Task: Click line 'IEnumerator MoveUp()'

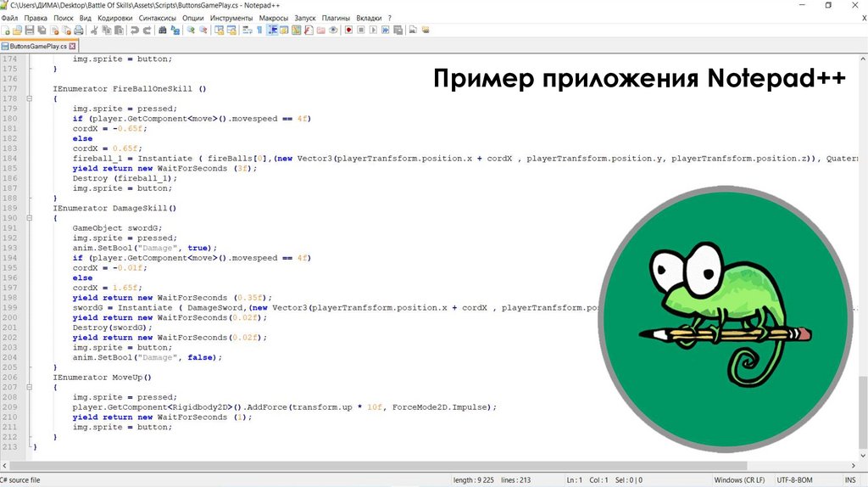Action: (102, 378)
